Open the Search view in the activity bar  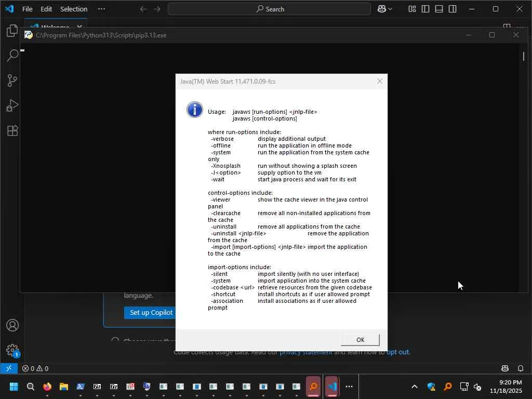(x=12, y=55)
